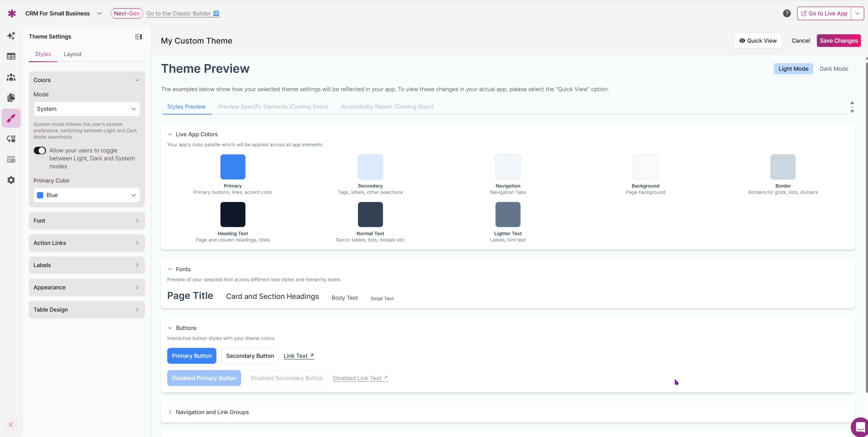The height and width of the screenshot is (437, 868).
Task: Open the payments card icon in sidebar
Action: coord(11,159)
